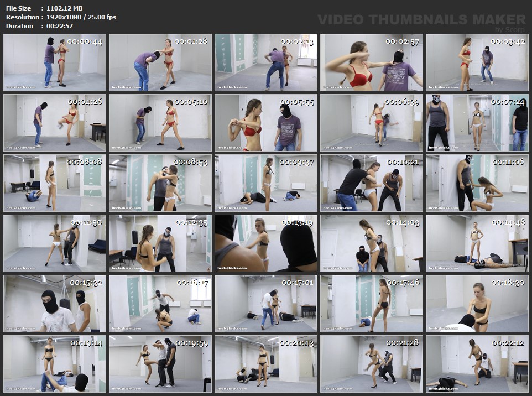Viewport: 532px width, 396px height.
Task: Select the 00:05:55 frame
Action: pos(265,123)
